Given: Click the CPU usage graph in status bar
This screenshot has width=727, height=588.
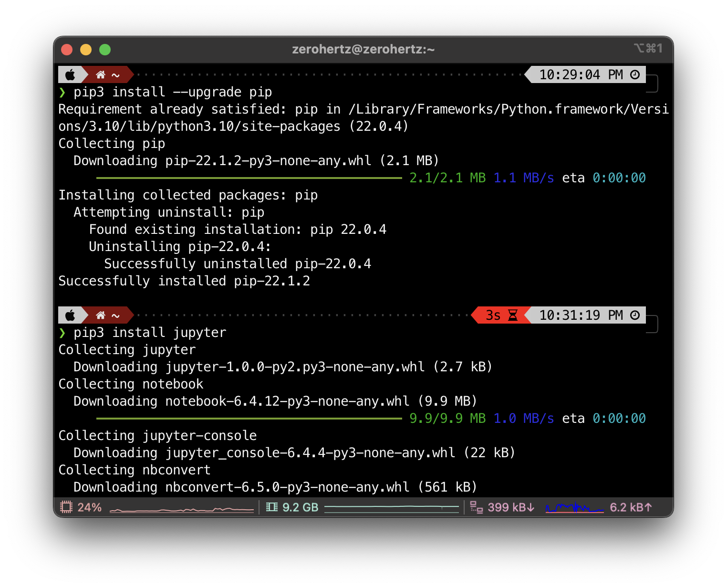Looking at the screenshot, I should [182, 509].
